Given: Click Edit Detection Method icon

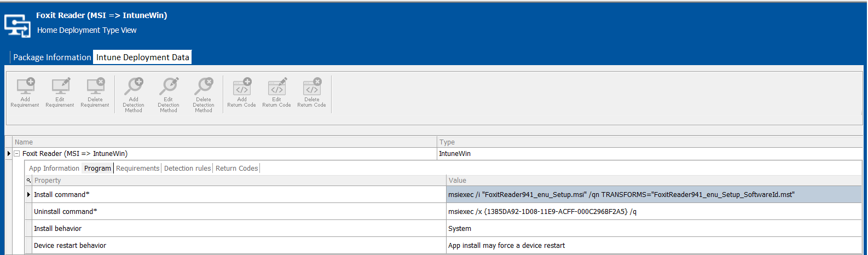Looking at the screenshot, I should click(169, 95).
